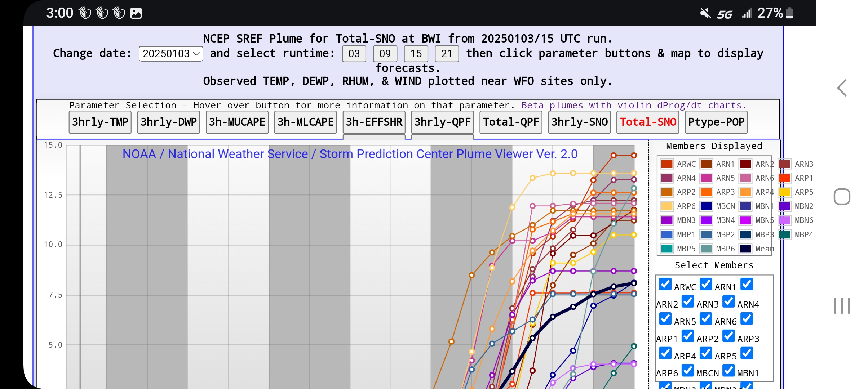Select runtime 03
The width and height of the screenshot is (868, 389).
pos(354,54)
